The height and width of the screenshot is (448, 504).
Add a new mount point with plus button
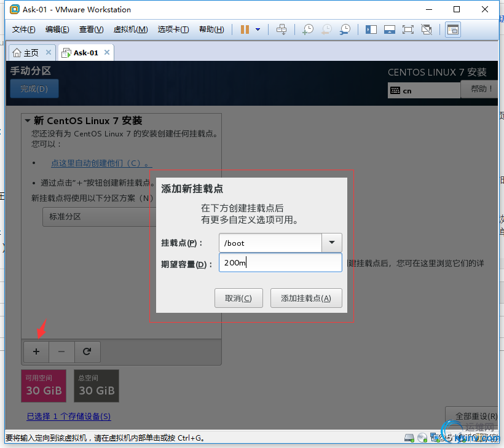pyautogui.click(x=36, y=352)
